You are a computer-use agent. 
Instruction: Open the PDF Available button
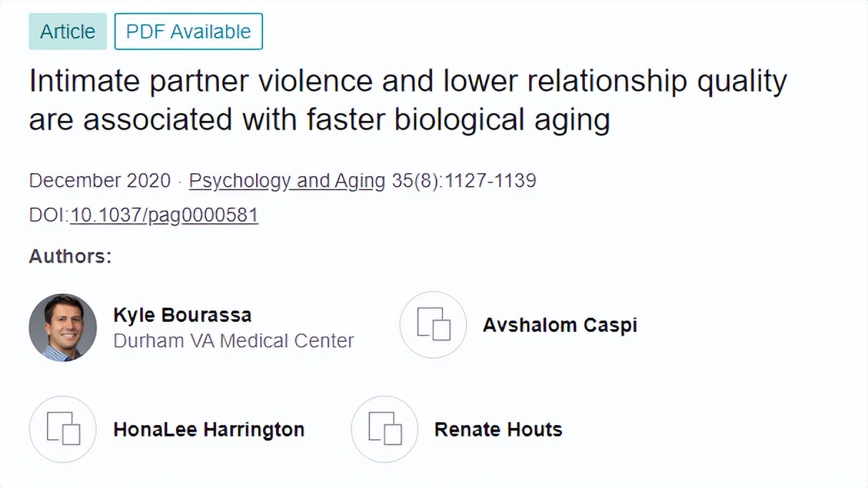pos(188,31)
